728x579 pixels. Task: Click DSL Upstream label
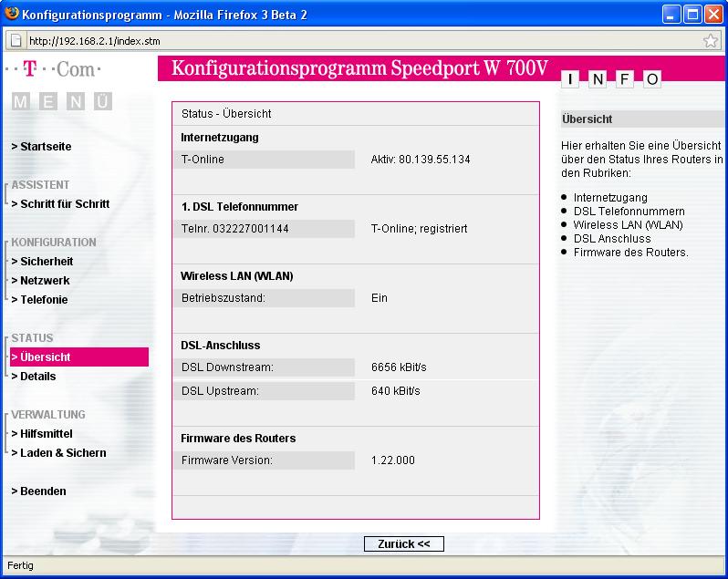(x=264, y=391)
